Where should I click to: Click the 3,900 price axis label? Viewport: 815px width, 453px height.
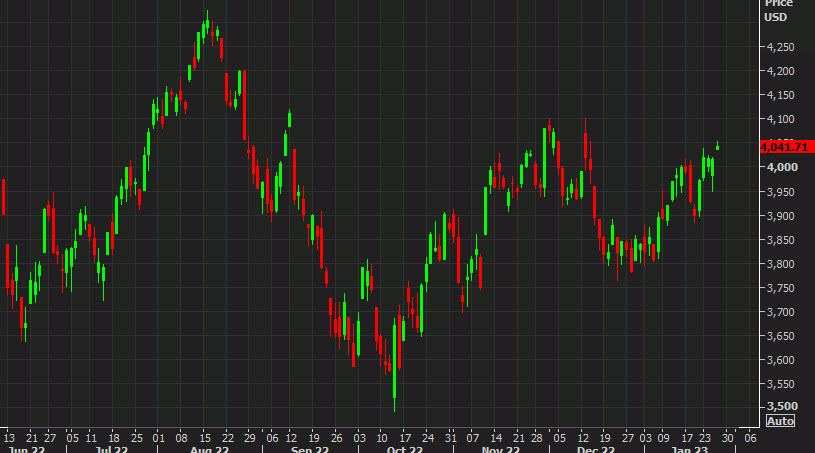[x=781, y=216]
